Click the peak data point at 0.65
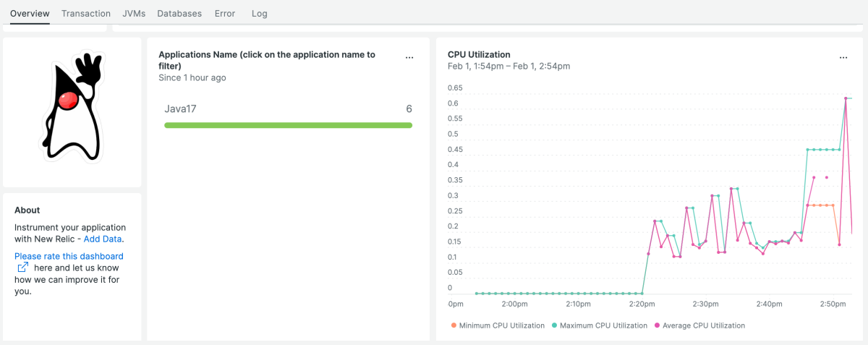The width and height of the screenshot is (868, 345). 845,98
